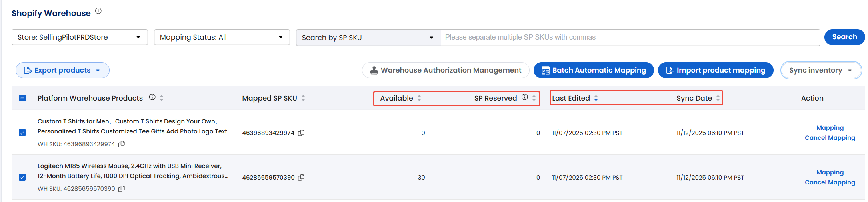Sort by Available column arrows
The image size is (868, 202).
click(419, 98)
